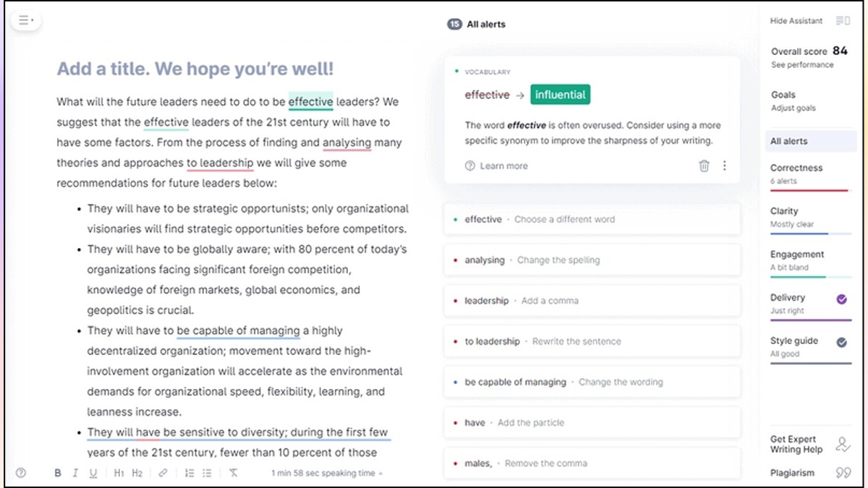
Task: Click the underlined 'effective' in the second line
Action: point(166,122)
